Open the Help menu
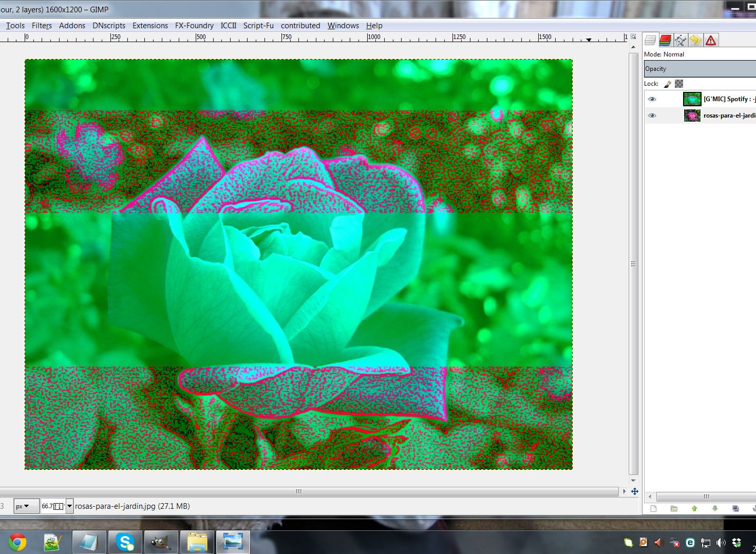756x554 pixels. (x=374, y=26)
